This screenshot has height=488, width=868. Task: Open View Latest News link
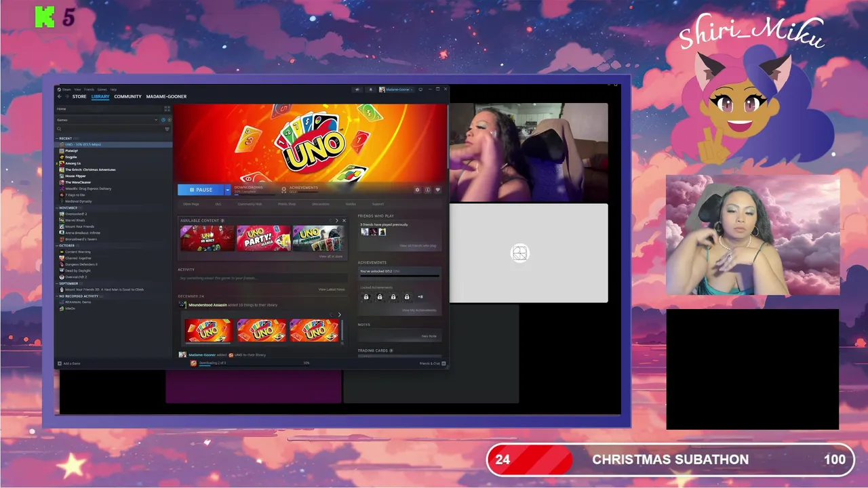(332, 289)
